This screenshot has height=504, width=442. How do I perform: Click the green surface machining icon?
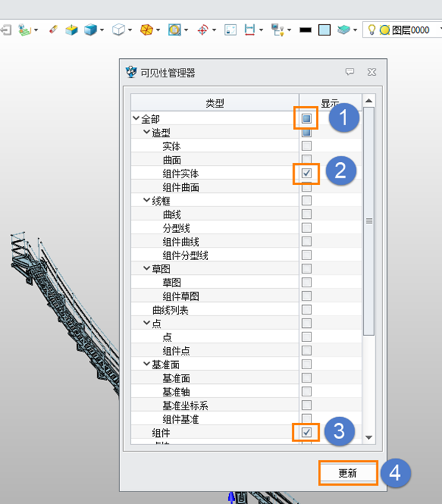point(24,30)
